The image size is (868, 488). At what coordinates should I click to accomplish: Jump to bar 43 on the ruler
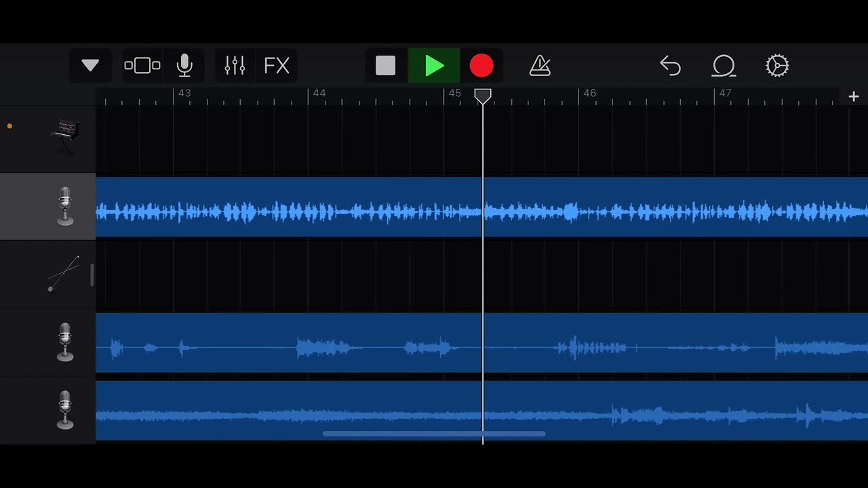[184, 93]
